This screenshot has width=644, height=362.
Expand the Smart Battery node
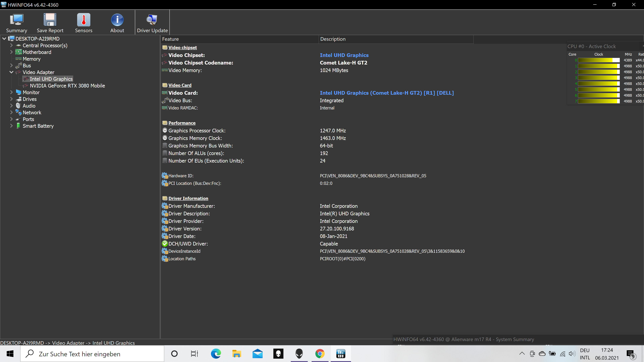click(x=11, y=126)
